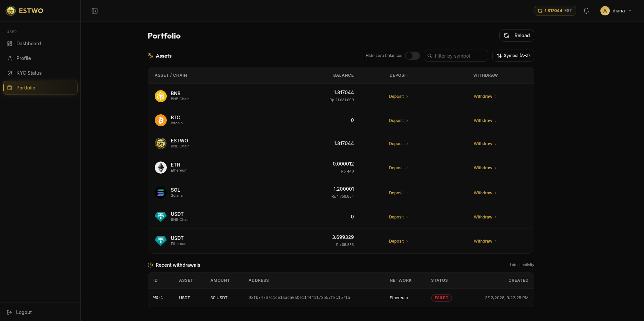Screen dimensions: 644x321
Task: Select Portfolio in sidebar
Action: tap(40, 88)
